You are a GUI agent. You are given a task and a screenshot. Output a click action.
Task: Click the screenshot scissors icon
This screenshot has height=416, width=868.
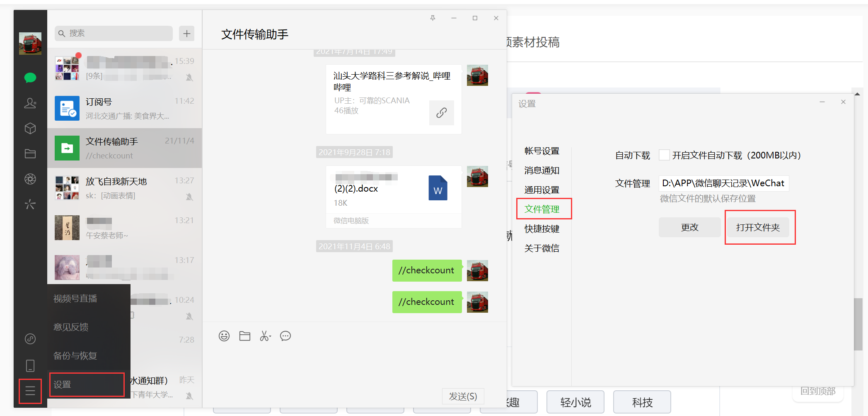265,336
